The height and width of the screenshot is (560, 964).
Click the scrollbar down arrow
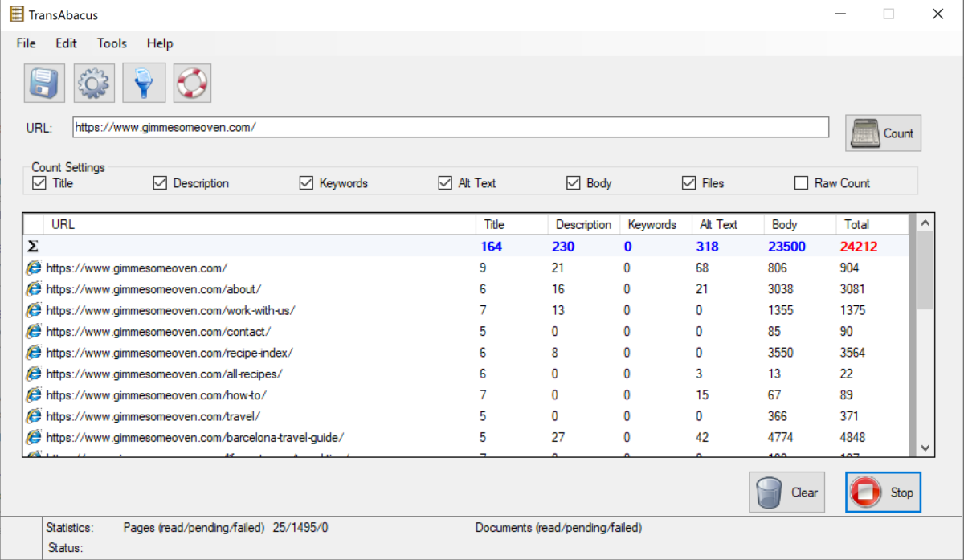click(x=925, y=448)
